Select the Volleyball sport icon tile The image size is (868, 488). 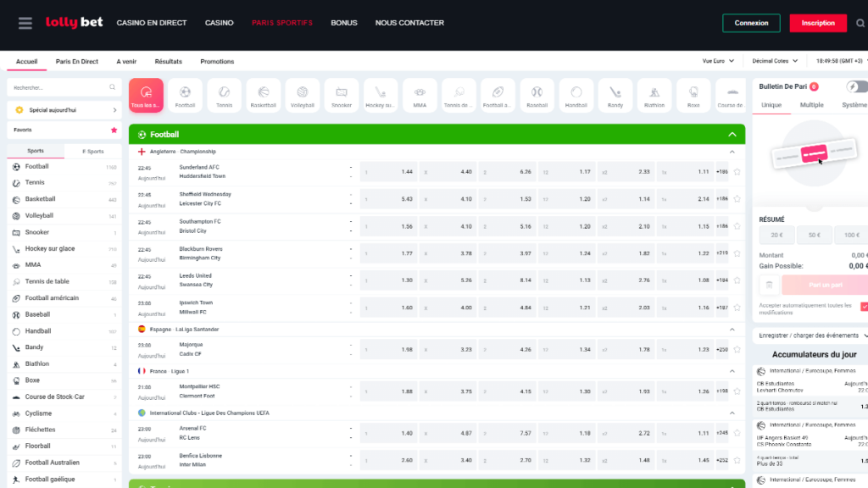(x=303, y=95)
